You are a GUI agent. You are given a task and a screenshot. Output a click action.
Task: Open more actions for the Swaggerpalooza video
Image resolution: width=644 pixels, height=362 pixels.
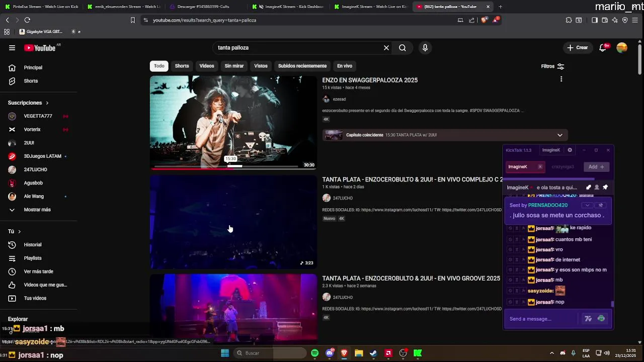tap(561, 79)
